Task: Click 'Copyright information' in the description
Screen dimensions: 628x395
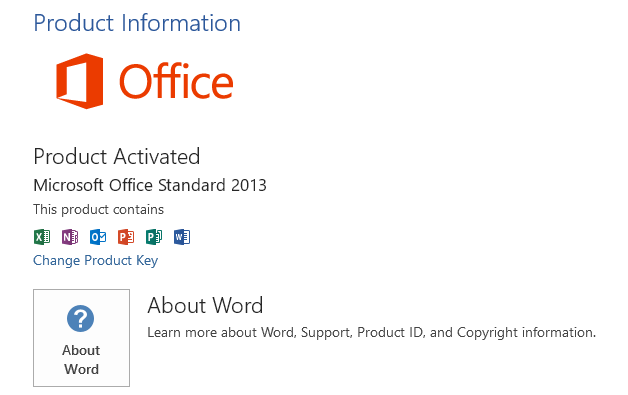Action: [x=526, y=333]
